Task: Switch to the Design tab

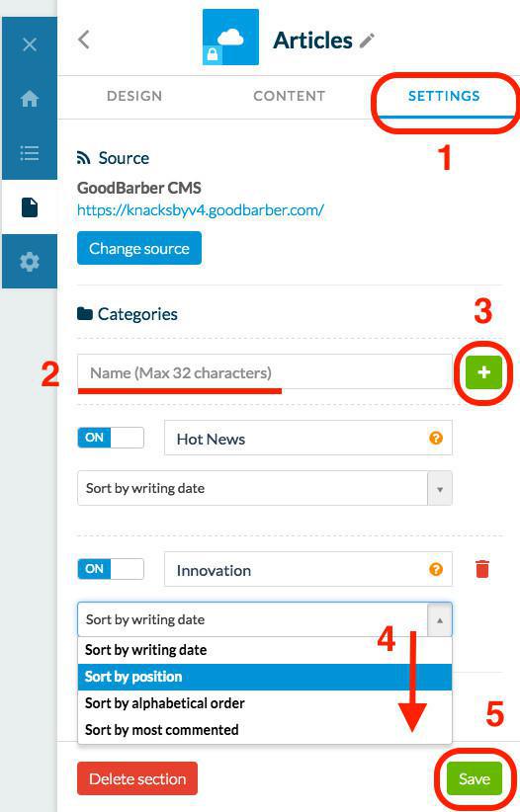Action: (134, 96)
